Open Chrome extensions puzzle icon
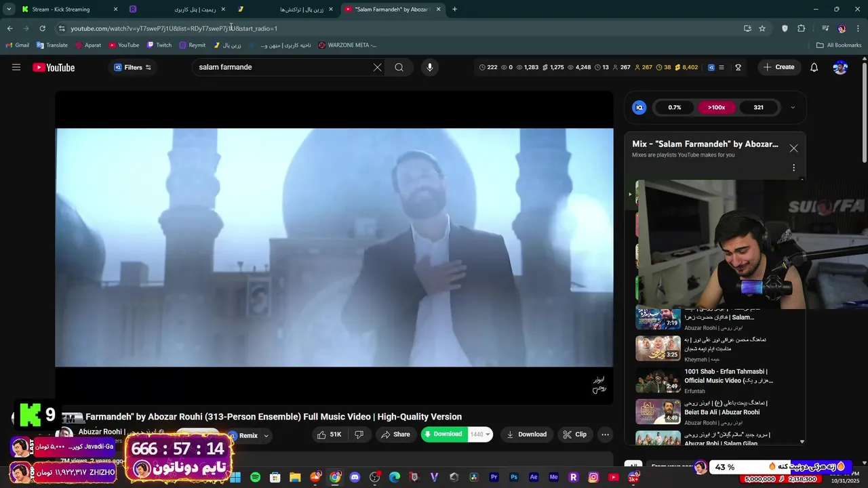Viewport: 868px width, 488px height. (802, 28)
